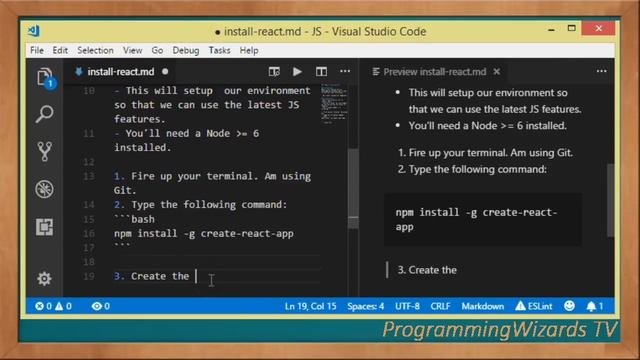
Task: Click the code block in preview pane
Action: pos(483,220)
